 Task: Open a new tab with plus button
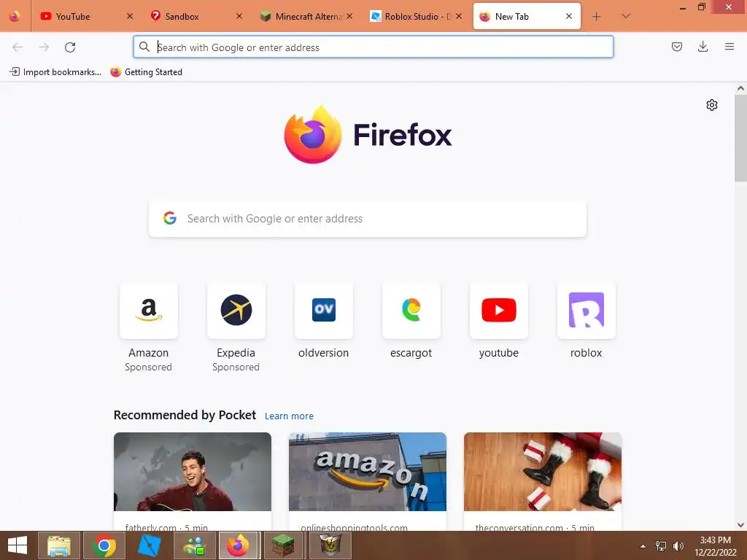point(596,17)
